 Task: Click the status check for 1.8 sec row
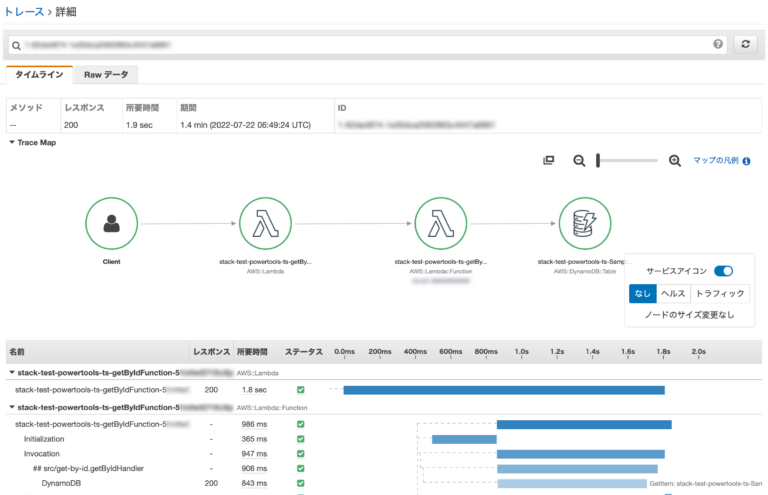click(x=301, y=390)
